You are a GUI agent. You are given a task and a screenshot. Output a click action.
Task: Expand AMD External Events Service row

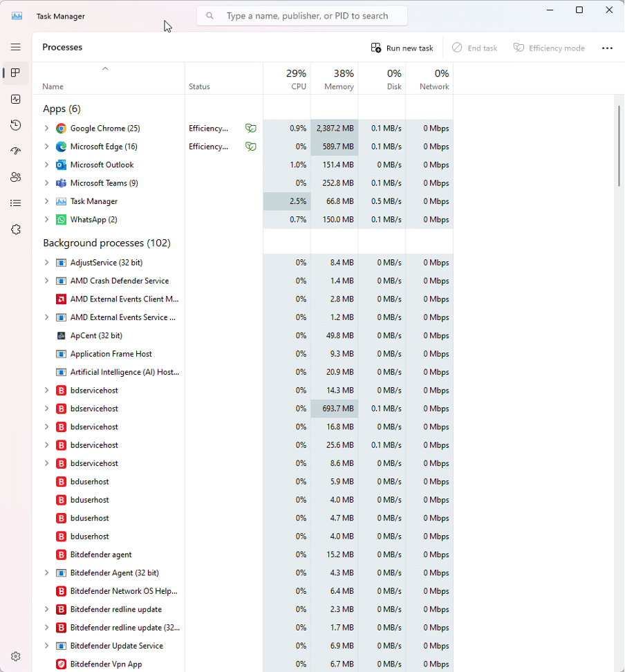tap(46, 317)
